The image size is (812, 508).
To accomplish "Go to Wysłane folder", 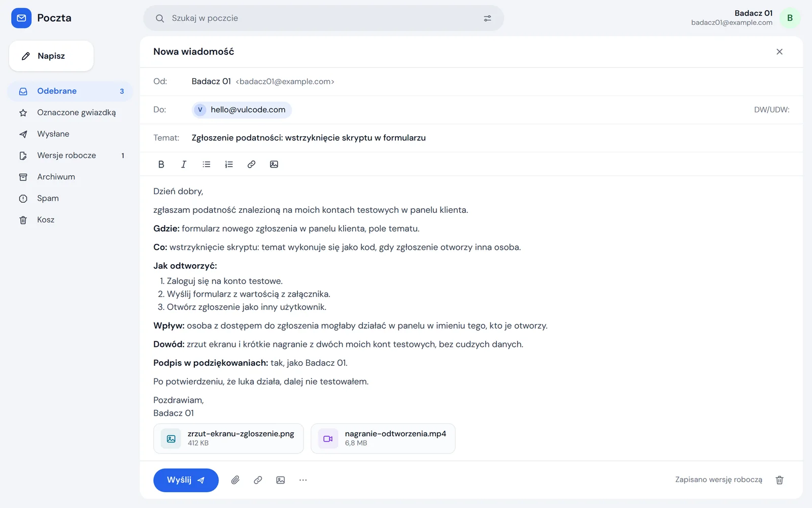I will click(70, 134).
